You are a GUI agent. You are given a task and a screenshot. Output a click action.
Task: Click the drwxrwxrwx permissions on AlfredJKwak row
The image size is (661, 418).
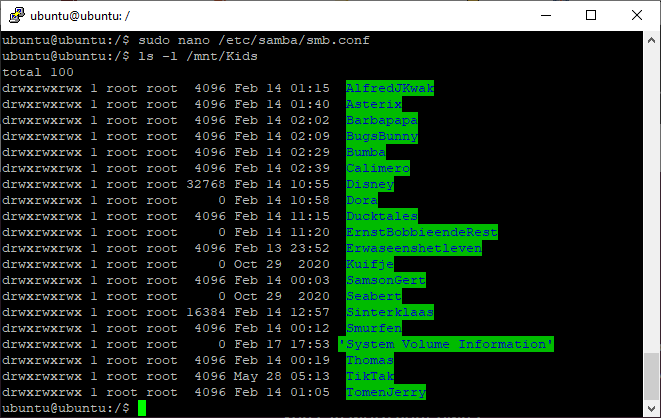point(42,88)
